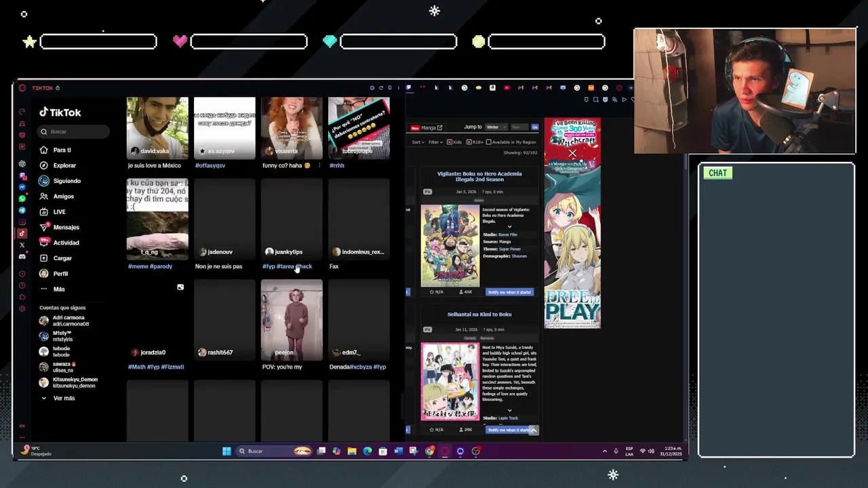
Task: Open the Explorar compass item
Action: [44, 165]
